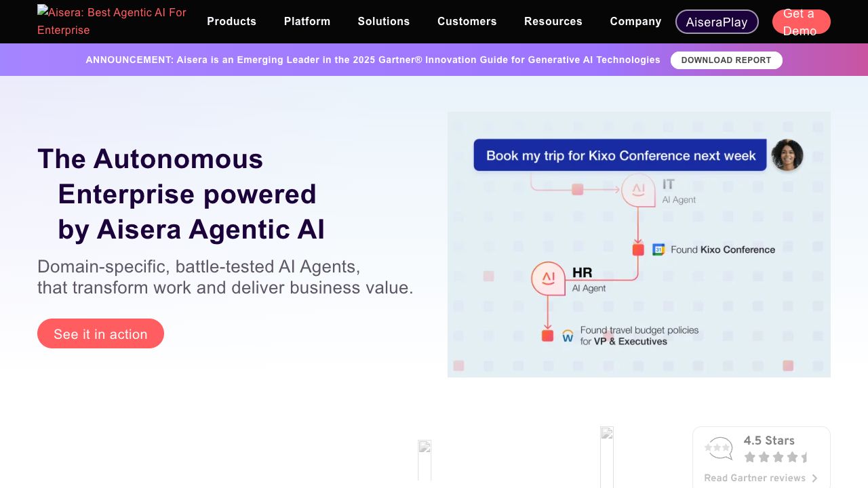Click the Get a Demo button

pyautogui.click(x=801, y=22)
